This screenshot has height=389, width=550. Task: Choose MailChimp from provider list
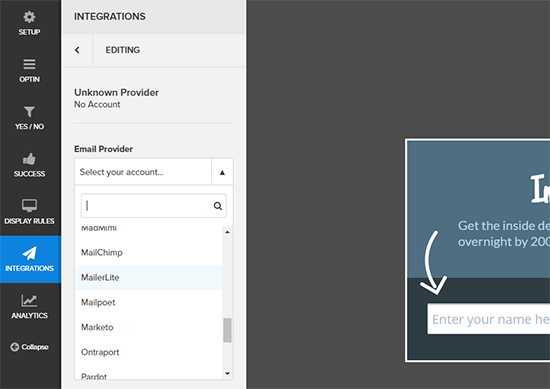[149, 253]
